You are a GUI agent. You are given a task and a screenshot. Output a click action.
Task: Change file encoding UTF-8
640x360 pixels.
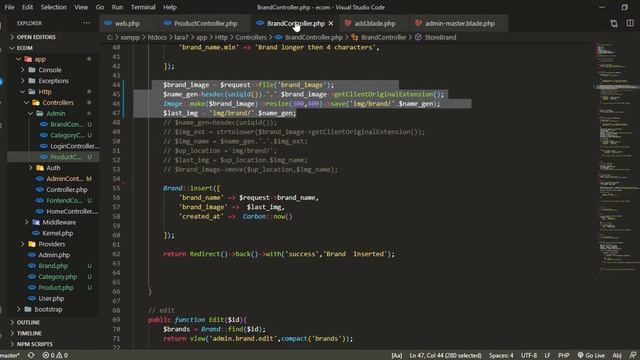pos(529,356)
